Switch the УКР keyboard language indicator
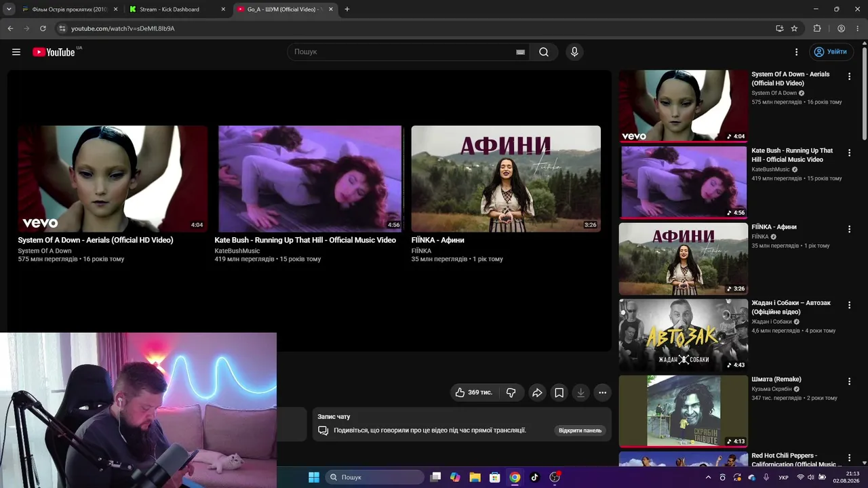The image size is (868, 488). click(x=783, y=477)
